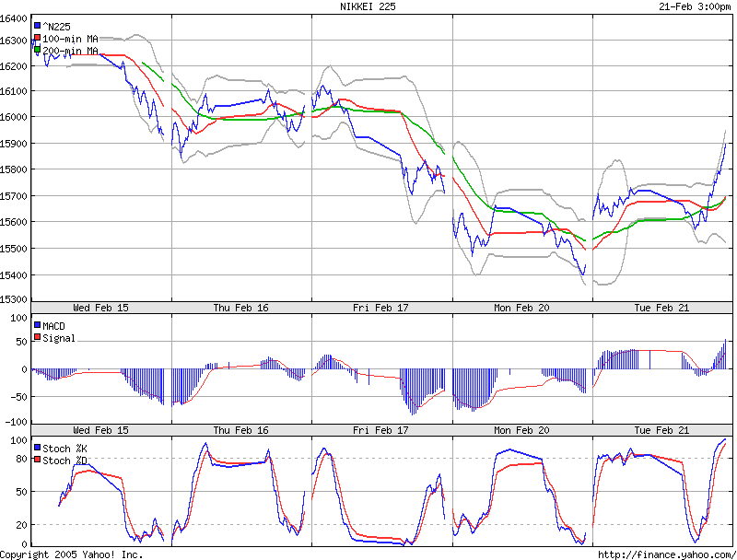Click the MACD legend label
This screenshot has height=560, width=737.
coord(53,326)
